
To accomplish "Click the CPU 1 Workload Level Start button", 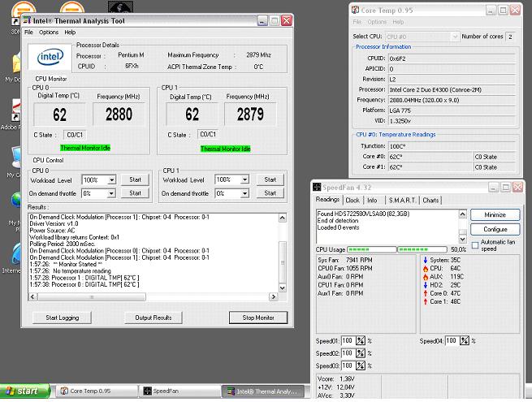I will tap(270, 179).
